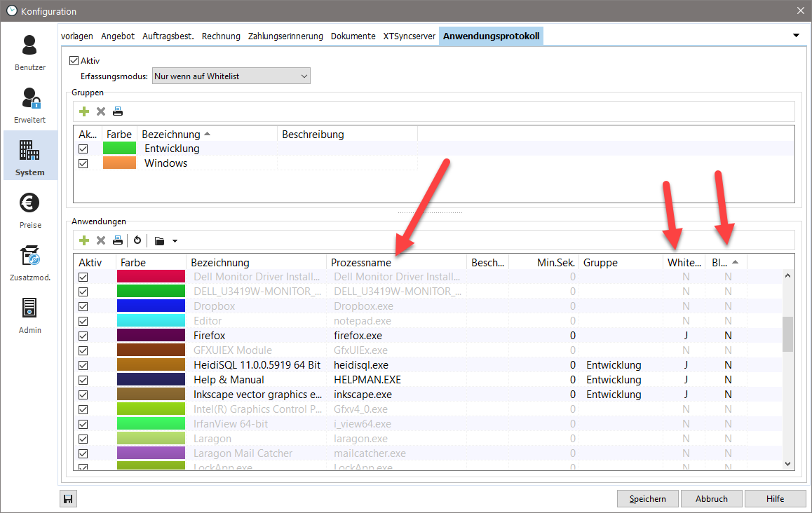Image resolution: width=812 pixels, height=513 pixels.
Task: Toggle Aktiv checkbox for Firefox row
Action: [83, 336]
